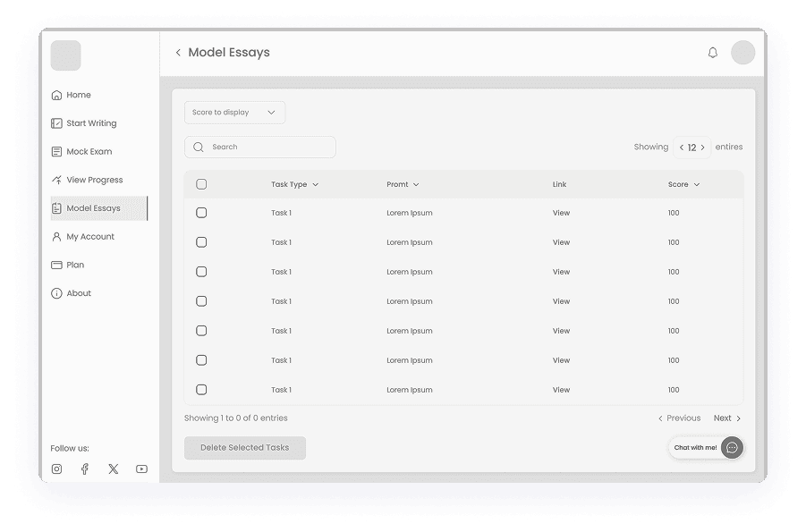
Task: Open the first View link
Action: 561,213
